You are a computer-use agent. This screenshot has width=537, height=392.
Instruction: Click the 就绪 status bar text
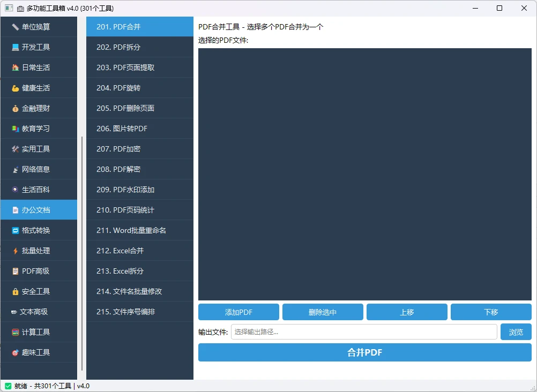[x=51, y=386]
